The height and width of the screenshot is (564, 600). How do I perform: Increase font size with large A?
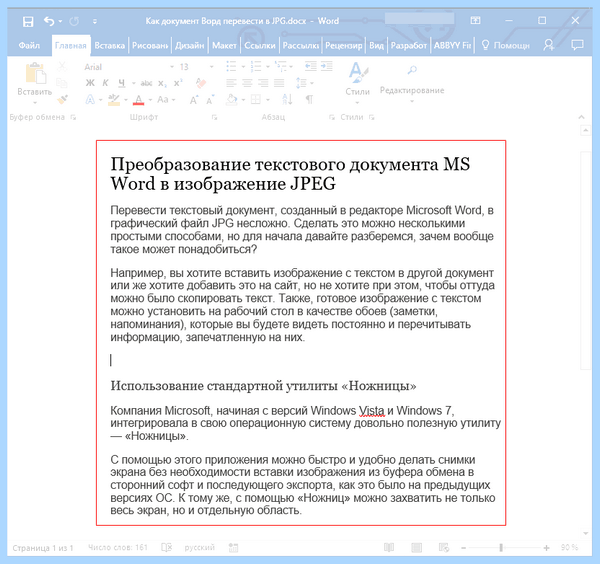[194, 100]
